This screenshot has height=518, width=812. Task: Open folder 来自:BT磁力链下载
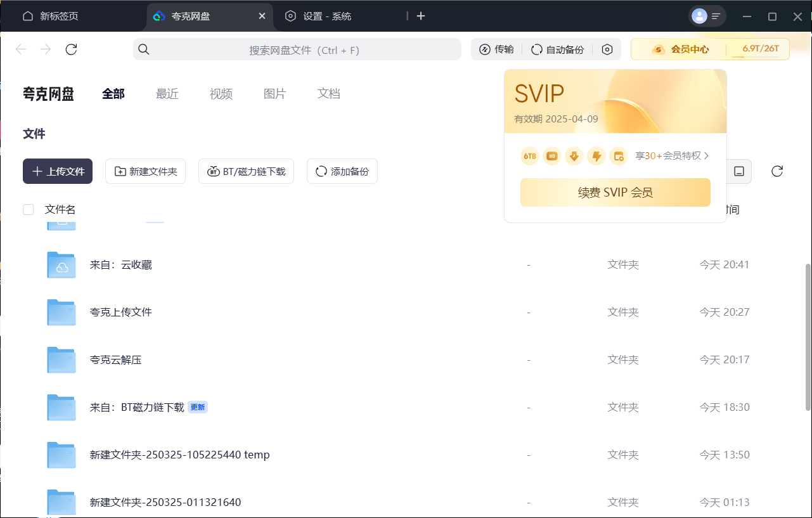click(137, 407)
